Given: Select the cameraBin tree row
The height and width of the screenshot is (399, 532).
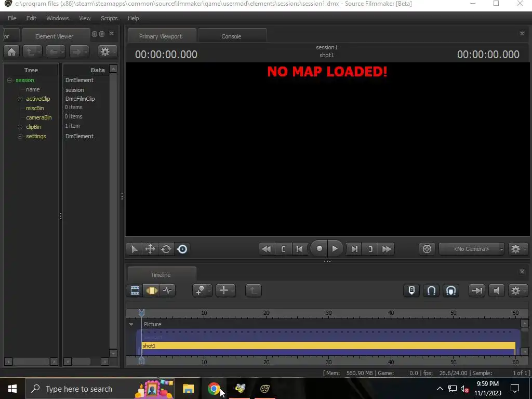Looking at the screenshot, I should pos(38,117).
